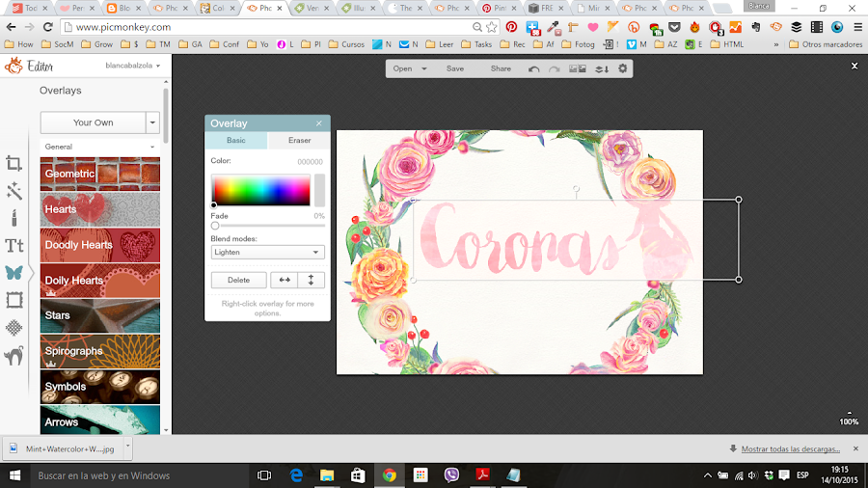Screen dimensions: 868x488
Task: Click the Fade slider handle
Action: pos(215,226)
